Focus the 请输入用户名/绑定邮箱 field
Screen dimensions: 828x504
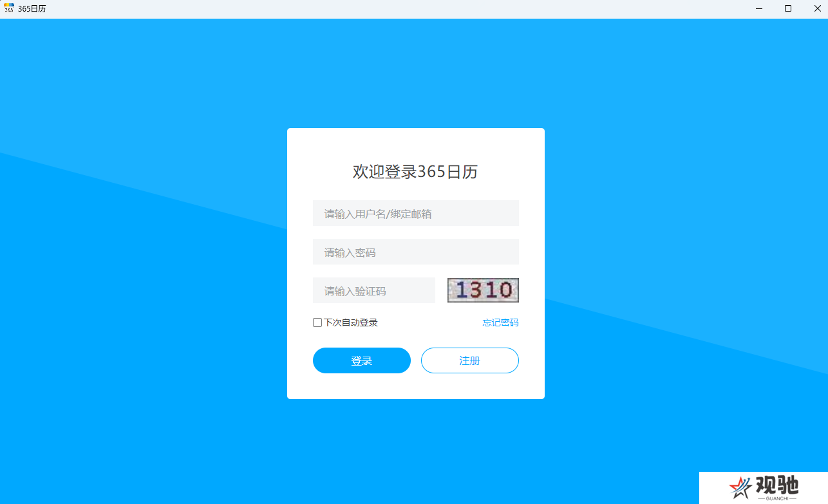click(416, 213)
